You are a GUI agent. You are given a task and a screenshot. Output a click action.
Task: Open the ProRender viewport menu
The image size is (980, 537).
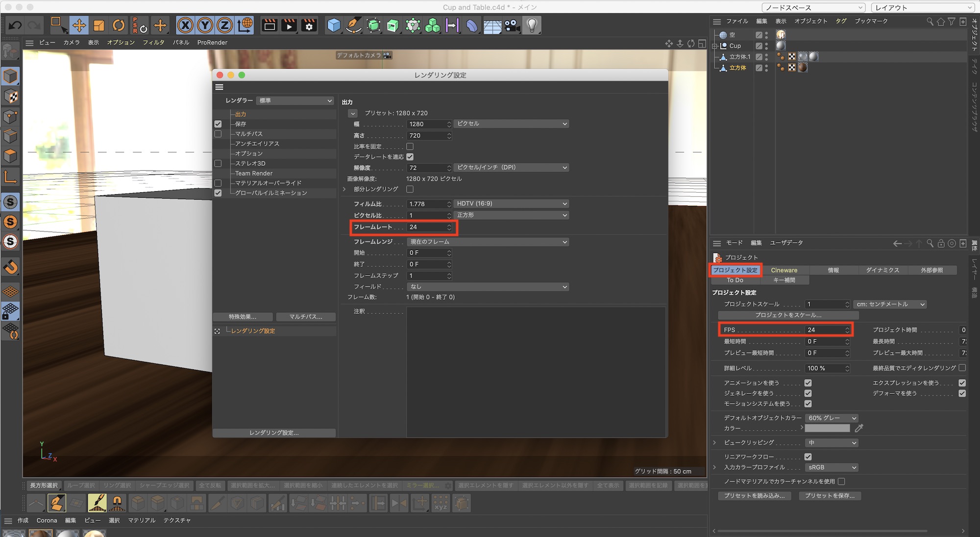212,43
